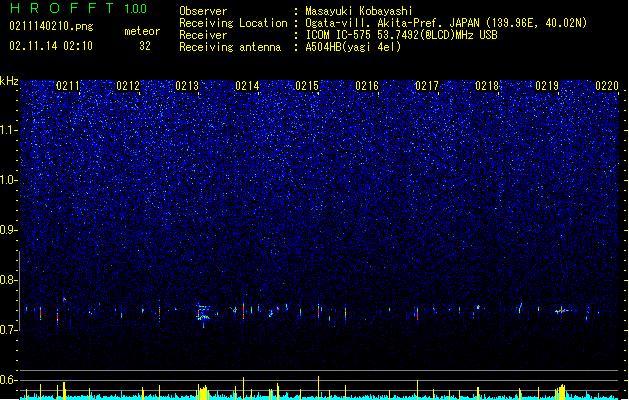Click the name Masayuki Kobayashi
This screenshot has width=629, height=400.
coord(359,11)
